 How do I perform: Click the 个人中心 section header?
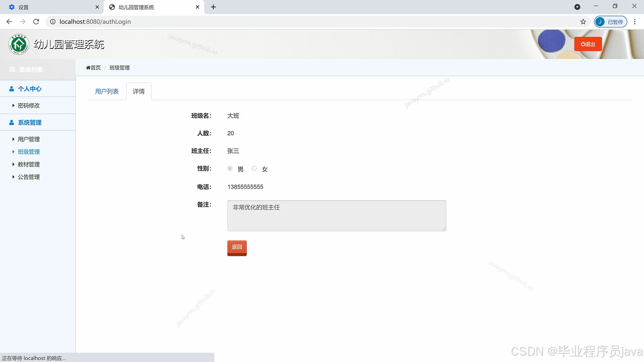coord(38,89)
